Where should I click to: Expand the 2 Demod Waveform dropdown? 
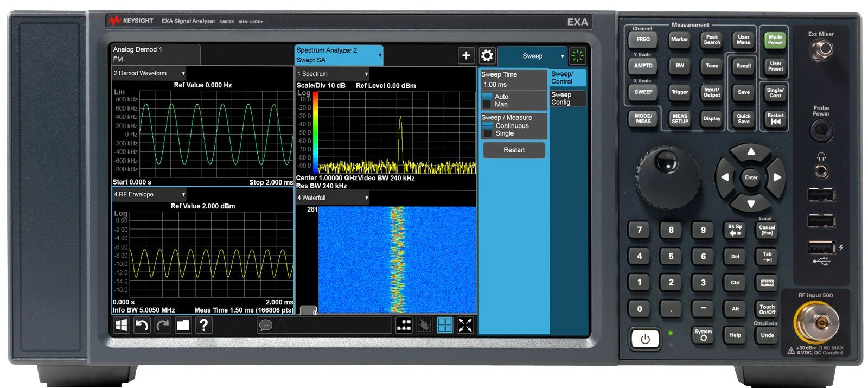(x=183, y=73)
